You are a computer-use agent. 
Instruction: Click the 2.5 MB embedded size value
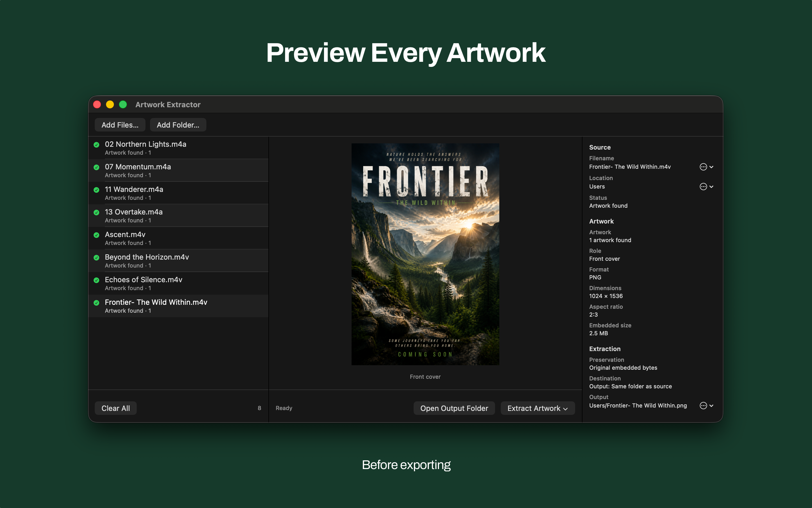point(598,333)
